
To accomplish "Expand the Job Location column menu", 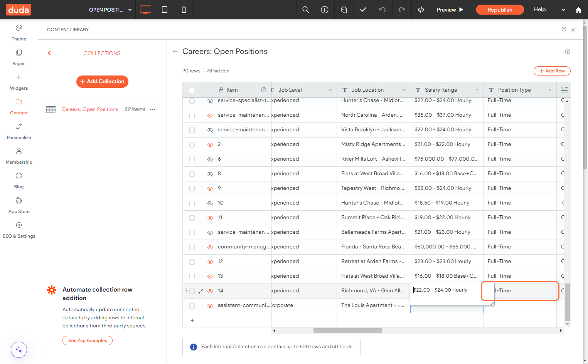I will (x=404, y=90).
